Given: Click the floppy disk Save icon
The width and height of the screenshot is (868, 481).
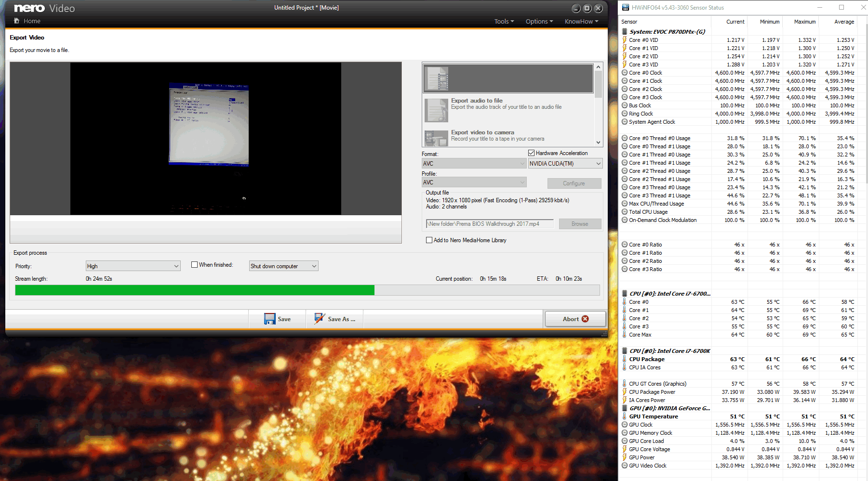Looking at the screenshot, I should coord(269,319).
